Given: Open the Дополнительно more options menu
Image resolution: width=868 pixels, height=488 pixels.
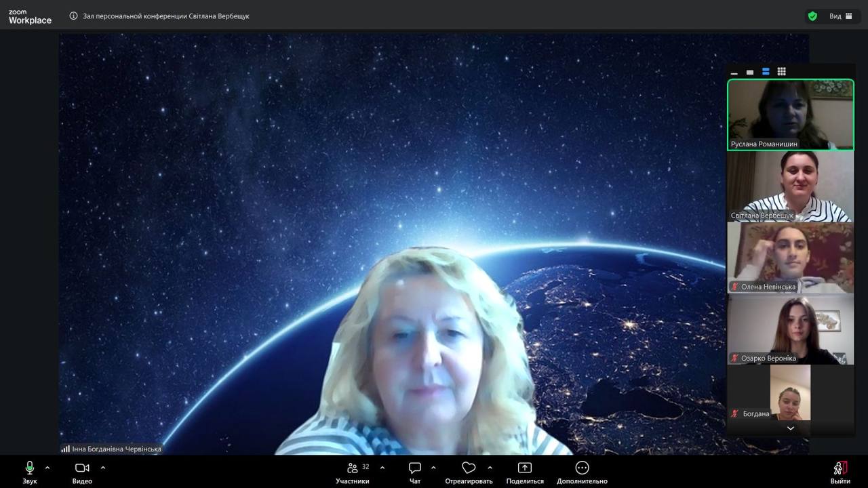Looking at the screenshot, I should tap(582, 468).
